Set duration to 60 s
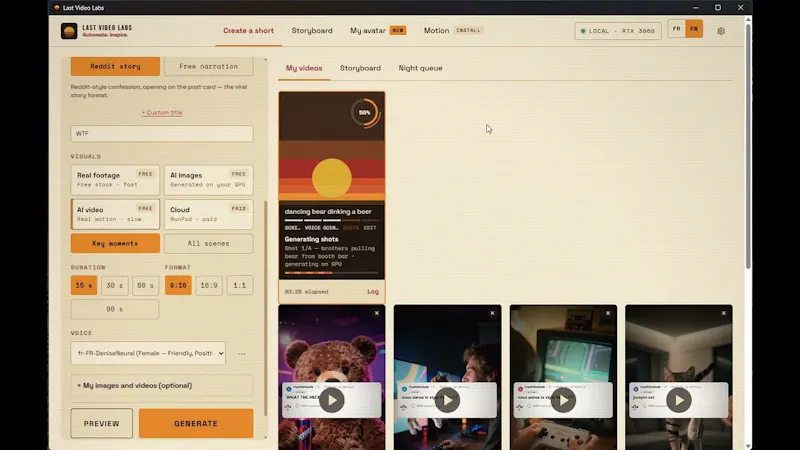This screenshot has width=800, height=450. 145,285
